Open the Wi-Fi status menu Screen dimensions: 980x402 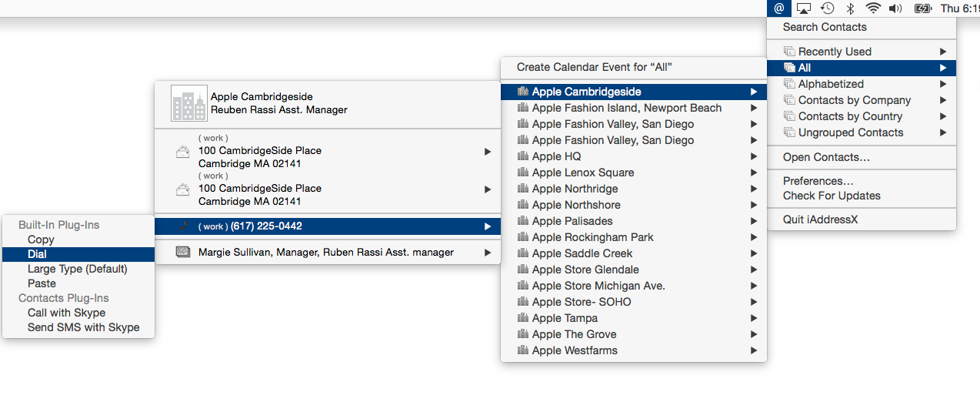(872, 8)
